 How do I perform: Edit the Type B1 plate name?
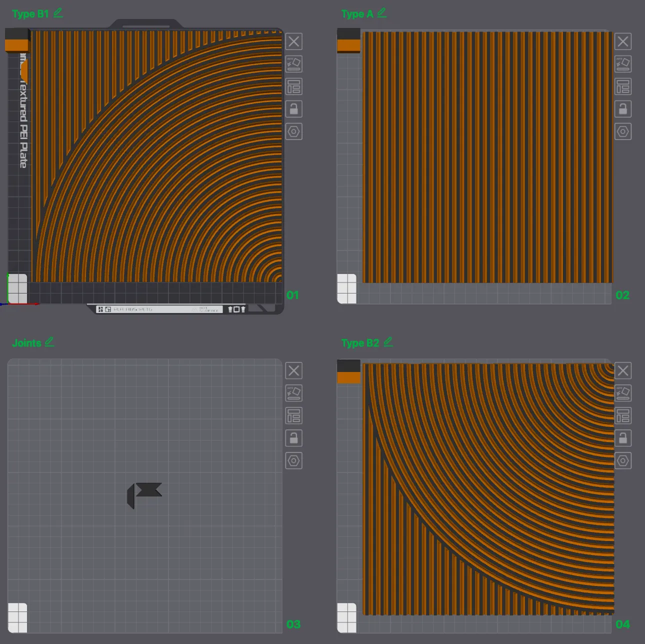point(58,13)
